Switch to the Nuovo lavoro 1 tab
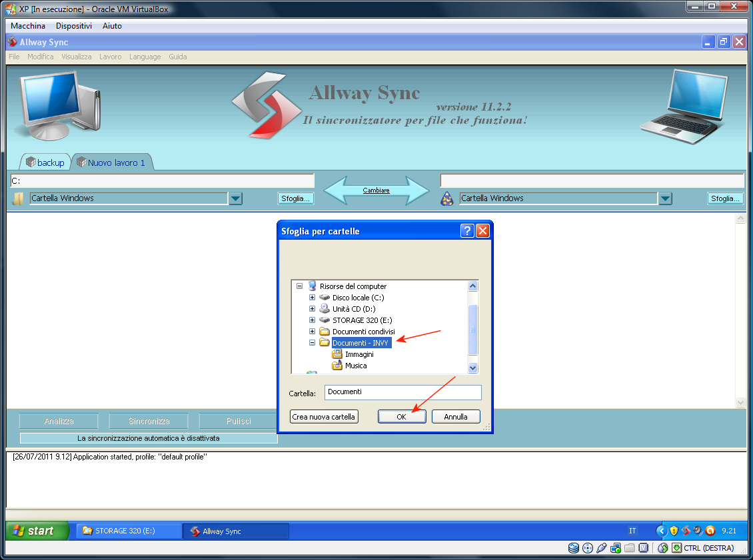Viewport: 753px width, 560px height. [x=111, y=162]
